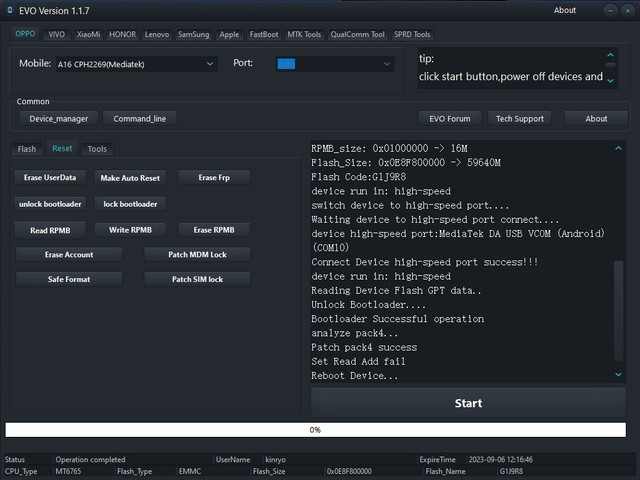Image resolution: width=640 pixels, height=480 pixels.
Task: Open About in the title bar
Action: coord(565,10)
